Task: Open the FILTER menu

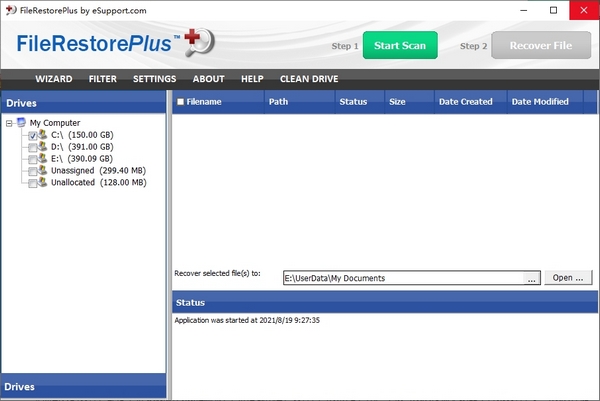Action: [x=103, y=79]
